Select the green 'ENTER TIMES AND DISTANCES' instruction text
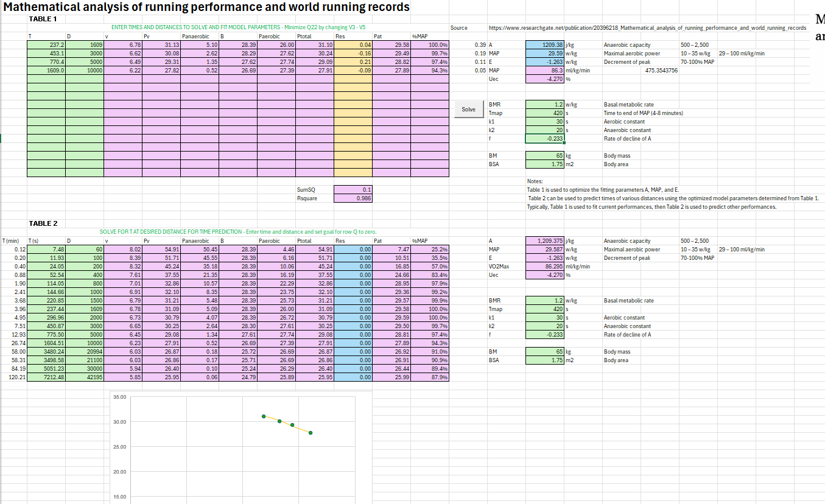Screen dimensions: 825x504 pos(239,28)
